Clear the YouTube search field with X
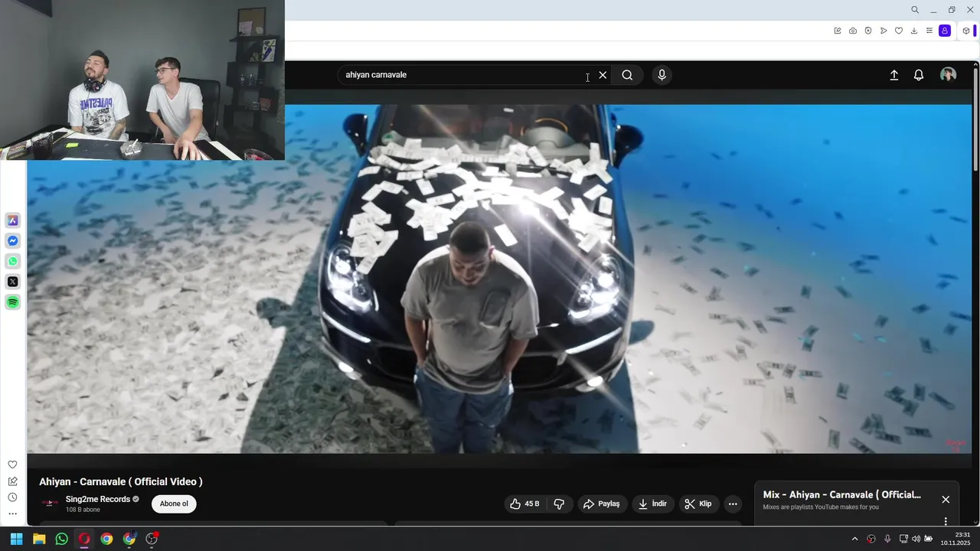Viewport: 980px width, 551px height. [x=603, y=75]
